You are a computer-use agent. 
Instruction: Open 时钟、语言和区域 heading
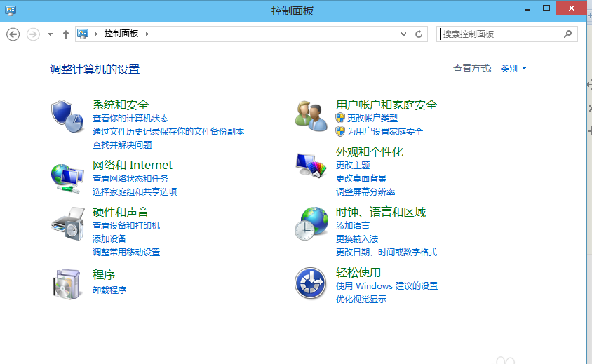[381, 213]
